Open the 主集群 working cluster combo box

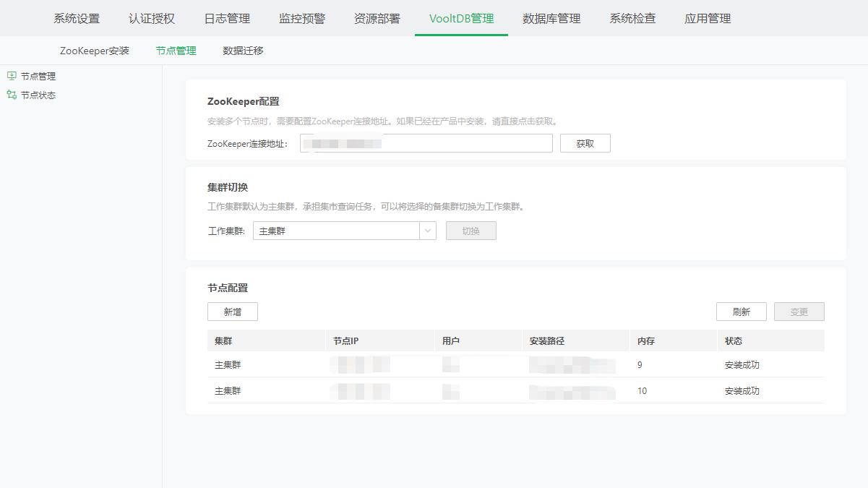pyautogui.click(x=336, y=231)
